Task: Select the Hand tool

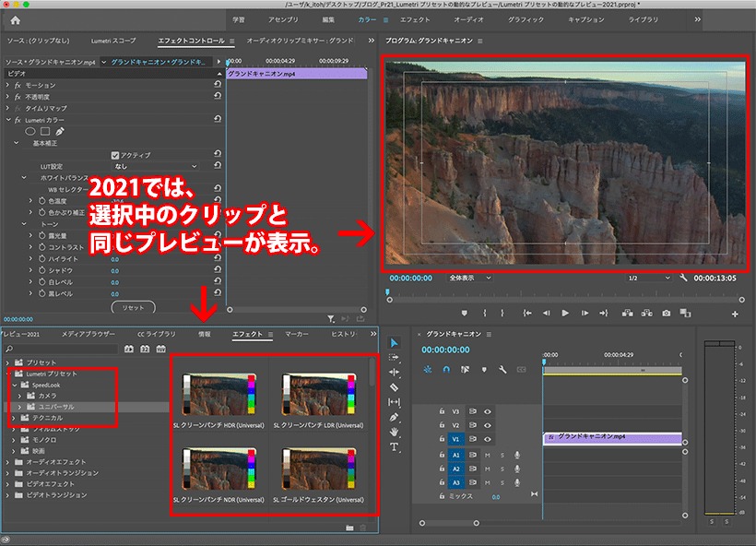Action: [x=394, y=432]
